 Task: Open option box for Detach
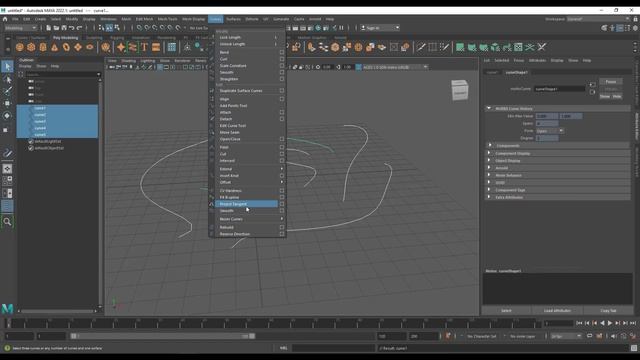click(x=282, y=119)
